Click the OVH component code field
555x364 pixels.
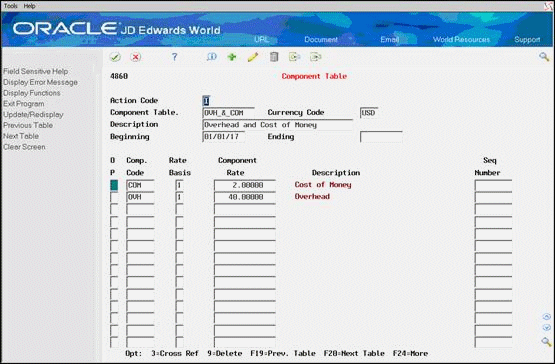point(140,197)
